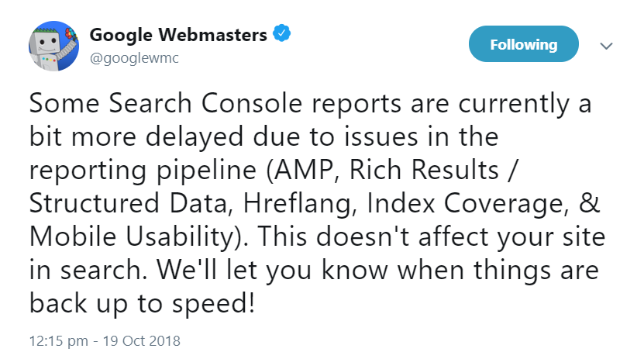This screenshot has width=644, height=359.
Task: Click the phrase "back up to speed!"
Action: coord(142,302)
